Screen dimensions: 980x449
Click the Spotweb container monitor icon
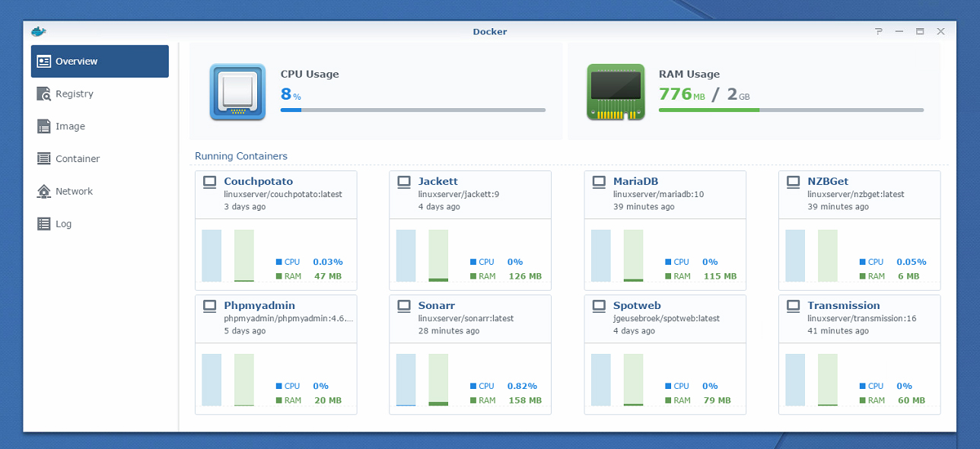(599, 306)
